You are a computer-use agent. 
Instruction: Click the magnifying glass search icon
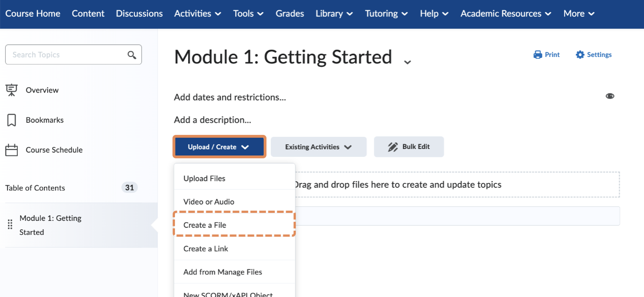[131, 54]
